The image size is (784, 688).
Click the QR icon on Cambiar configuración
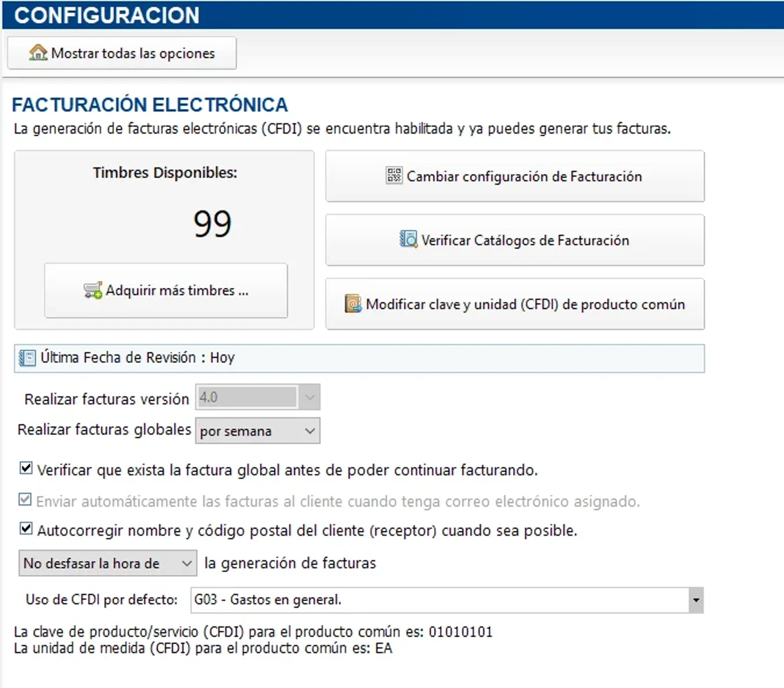[394, 175]
